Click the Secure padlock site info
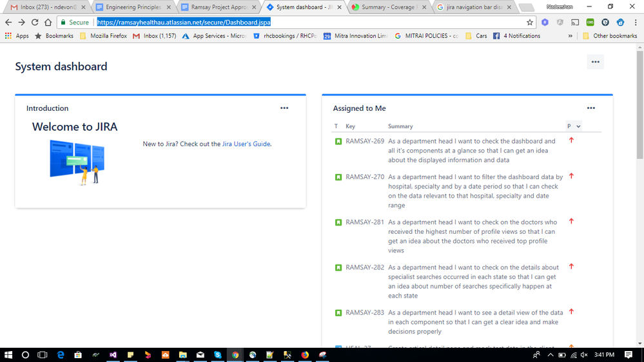This screenshot has height=362, width=644. pos(75,22)
